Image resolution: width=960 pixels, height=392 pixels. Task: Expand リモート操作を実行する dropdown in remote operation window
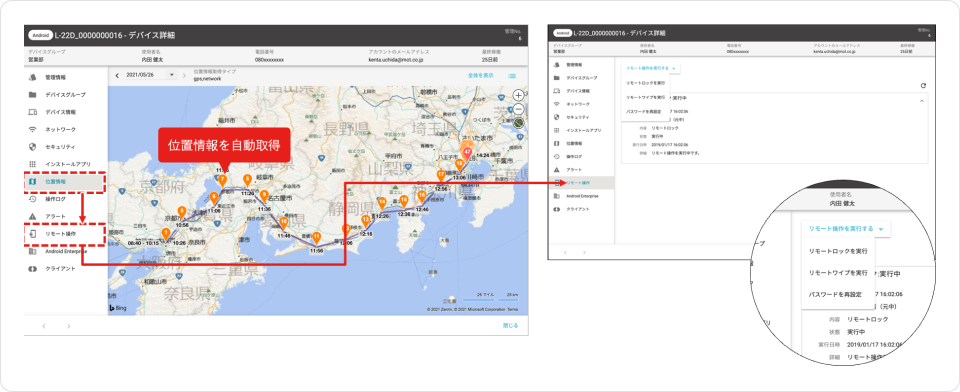point(650,69)
